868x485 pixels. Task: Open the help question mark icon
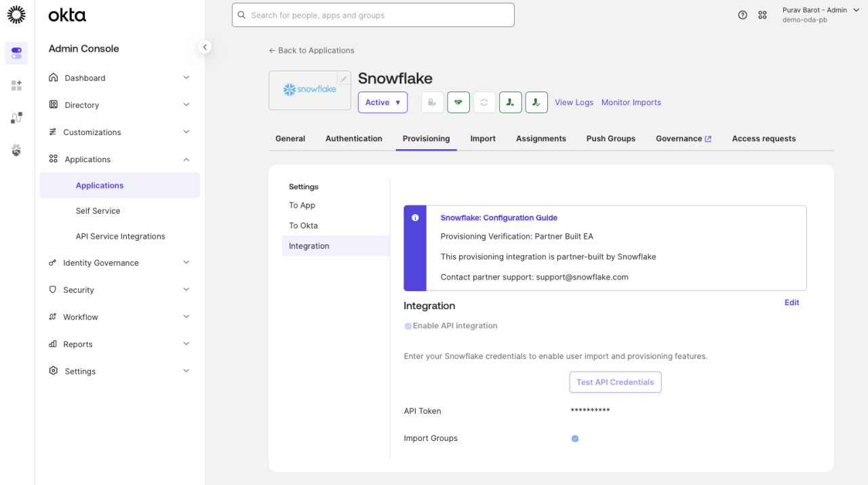[743, 15]
